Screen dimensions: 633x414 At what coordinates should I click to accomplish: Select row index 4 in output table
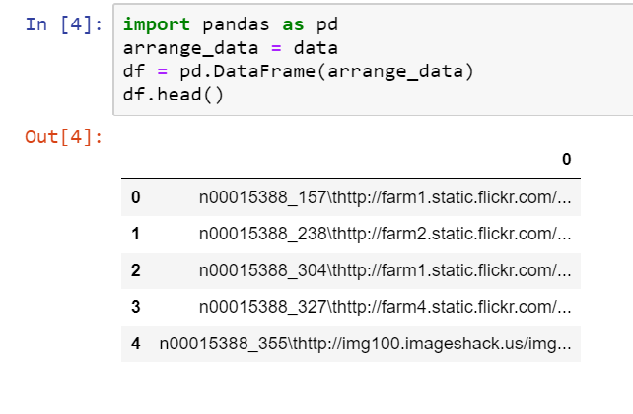(x=136, y=344)
